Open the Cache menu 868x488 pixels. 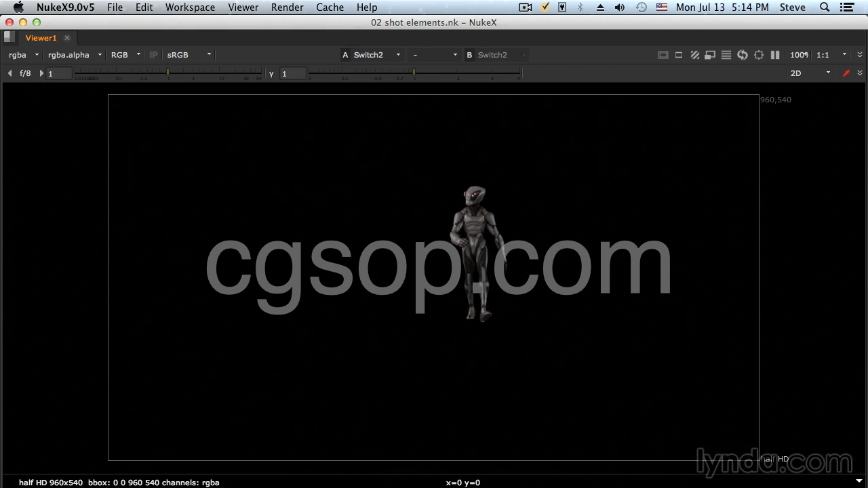(x=330, y=7)
